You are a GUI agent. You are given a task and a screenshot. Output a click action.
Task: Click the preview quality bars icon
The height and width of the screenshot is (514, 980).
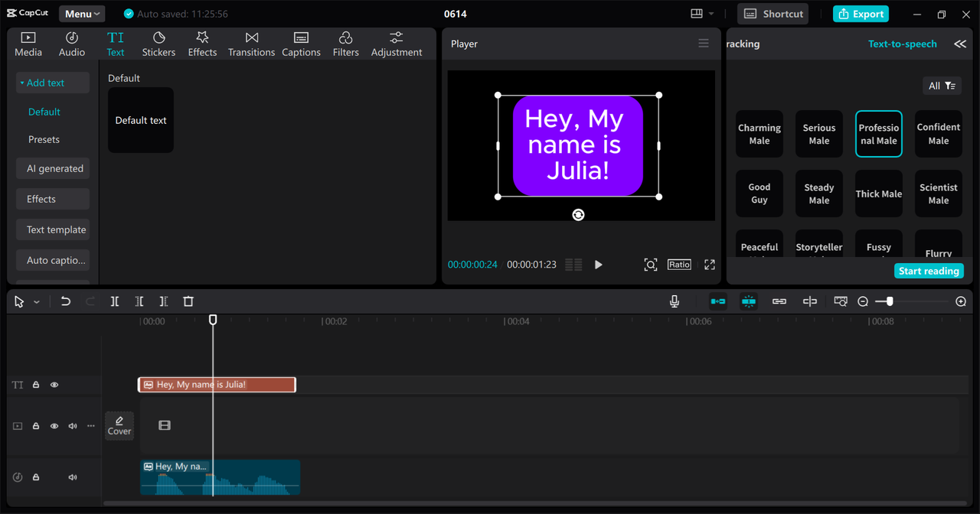[573, 265]
